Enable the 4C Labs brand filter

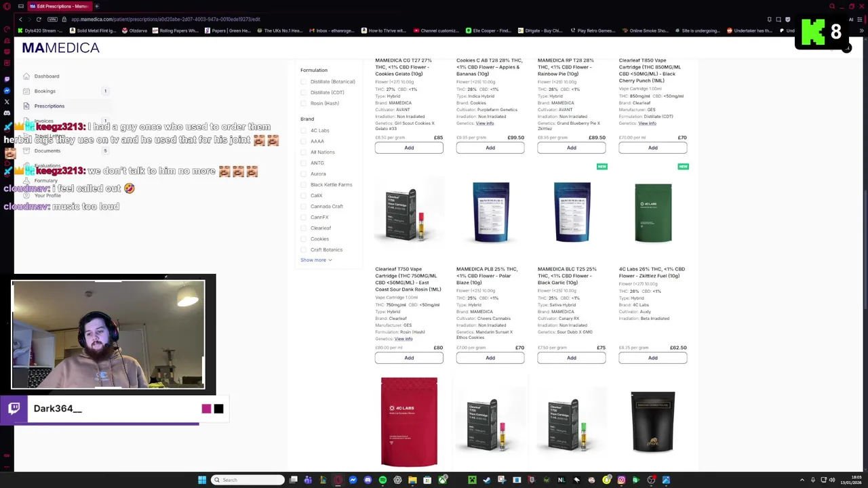click(x=304, y=130)
